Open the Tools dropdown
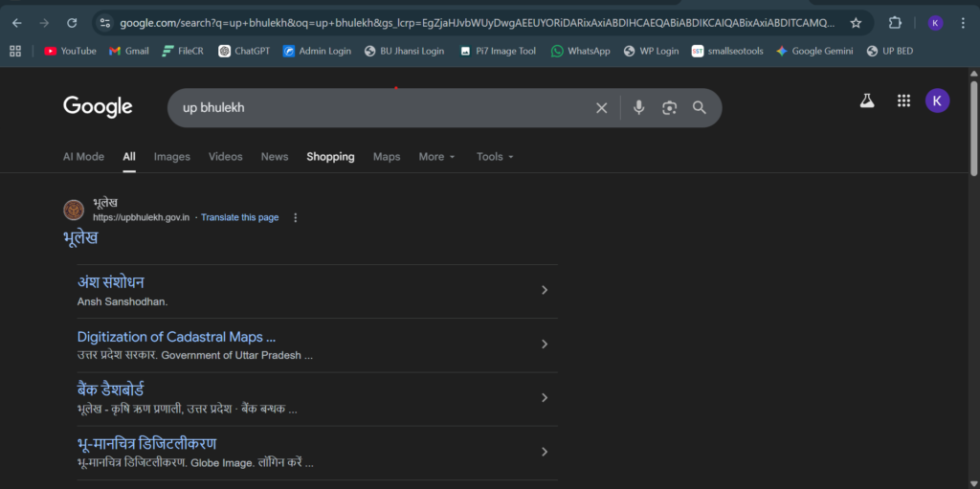 [495, 157]
